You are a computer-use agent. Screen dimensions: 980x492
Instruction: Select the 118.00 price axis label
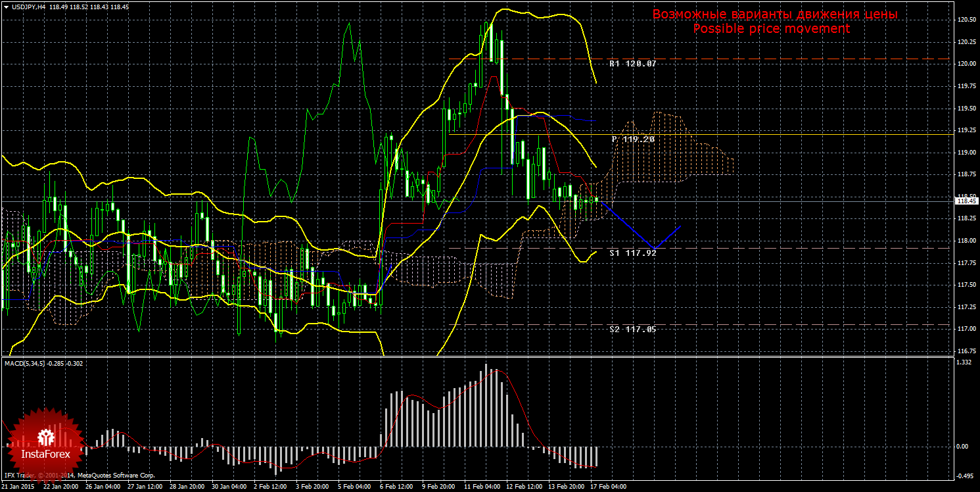click(x=966, y=241)
